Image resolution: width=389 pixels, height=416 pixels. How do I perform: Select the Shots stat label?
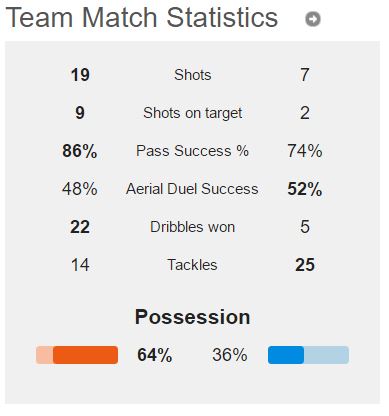click(193, 75)
